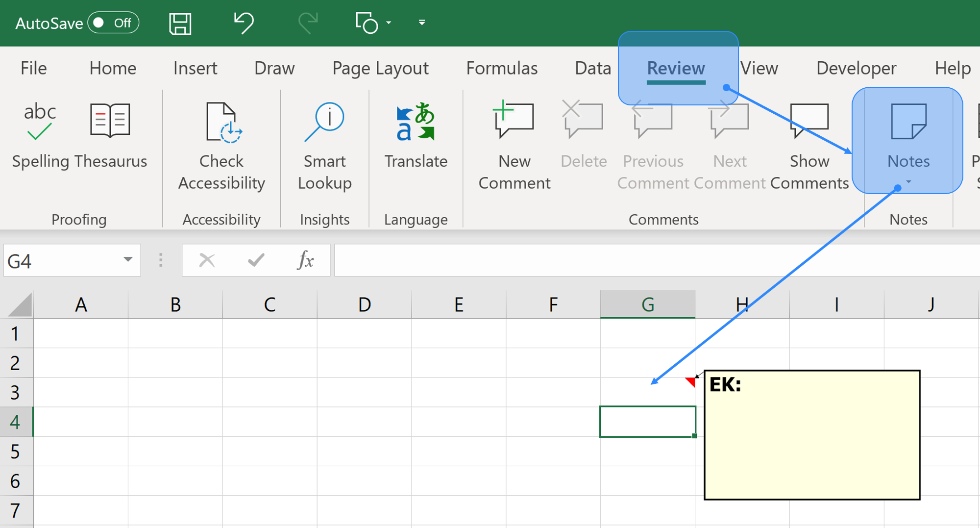Click the File menu

[33, 68]
